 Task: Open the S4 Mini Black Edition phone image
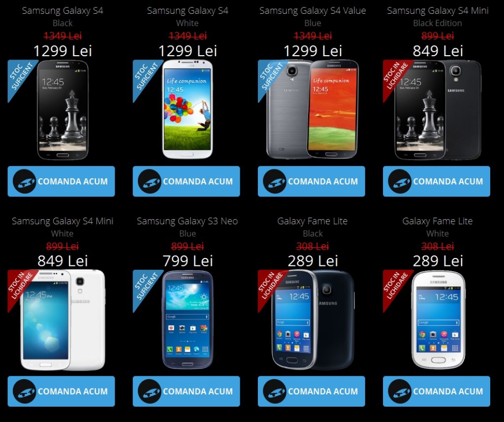[x=438, y=110]
